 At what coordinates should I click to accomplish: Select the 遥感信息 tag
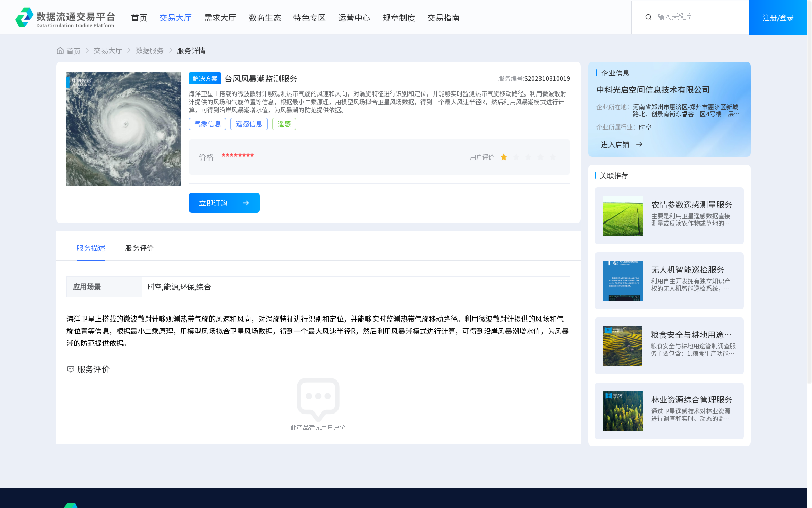point(249,124)
